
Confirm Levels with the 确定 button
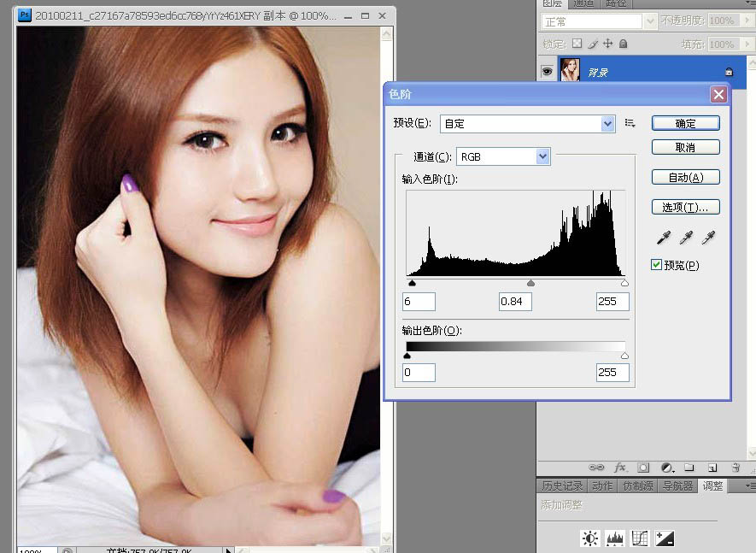[x=685, y=124]
